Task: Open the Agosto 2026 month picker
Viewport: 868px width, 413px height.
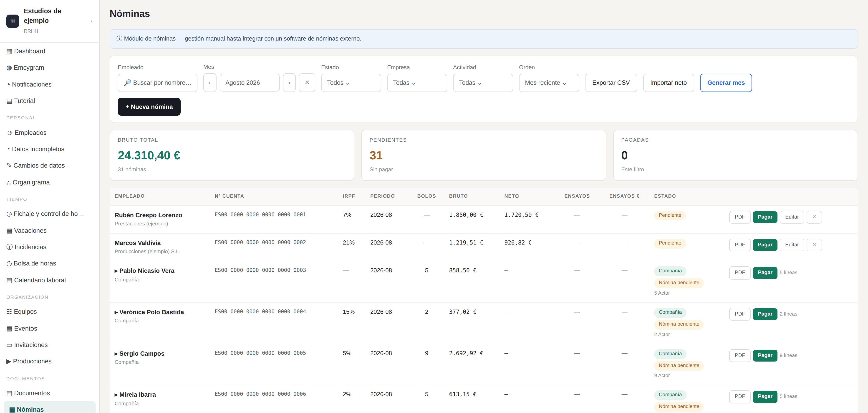Action: click(250, 83)
